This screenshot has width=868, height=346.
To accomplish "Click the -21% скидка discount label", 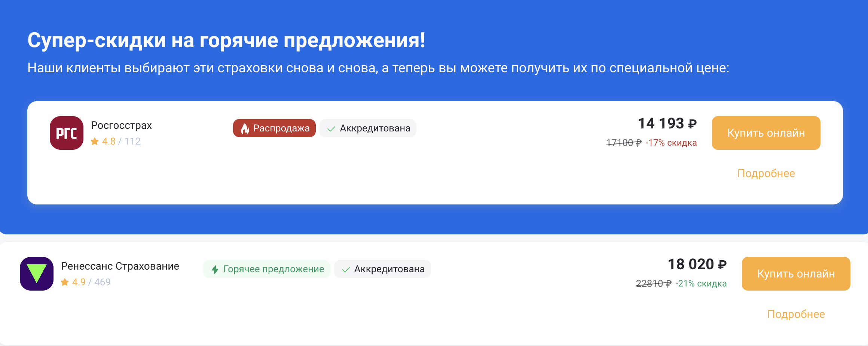I will 701,283.
